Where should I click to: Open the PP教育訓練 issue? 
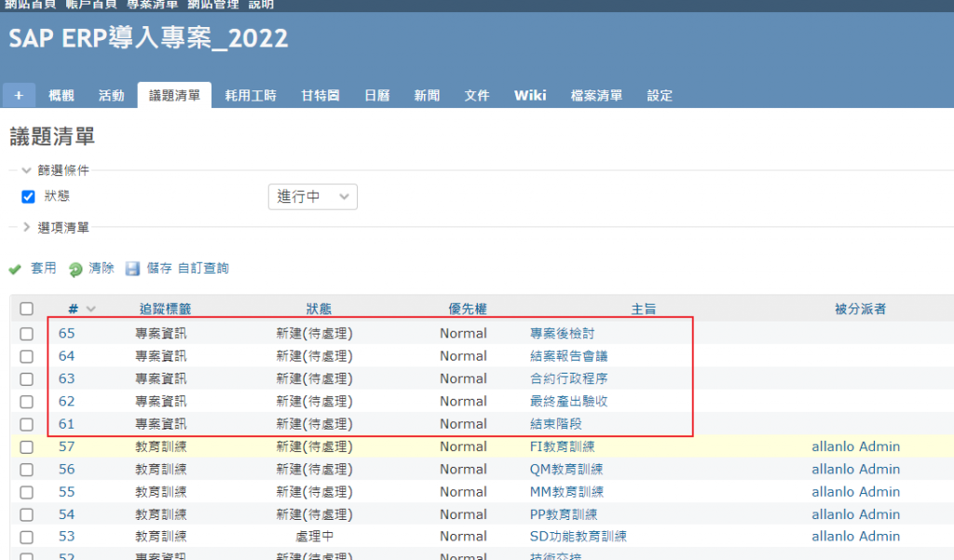564,514
